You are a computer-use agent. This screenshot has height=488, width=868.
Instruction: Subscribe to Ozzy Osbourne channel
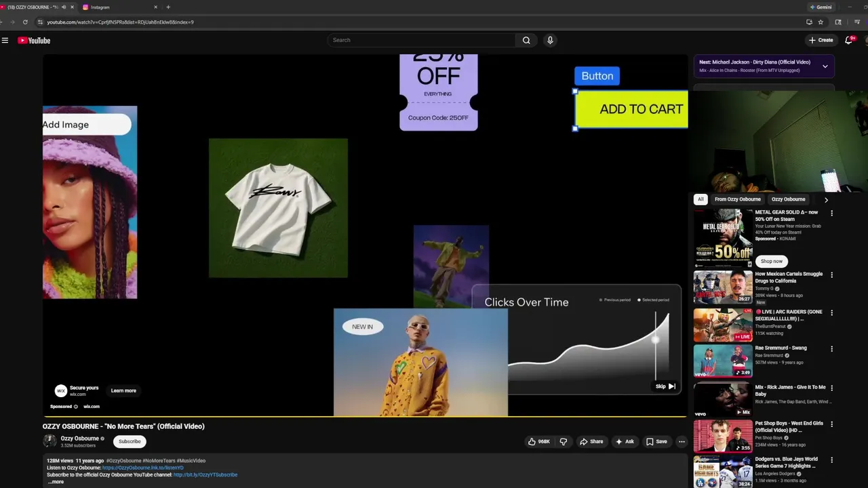tap(130, 441)
